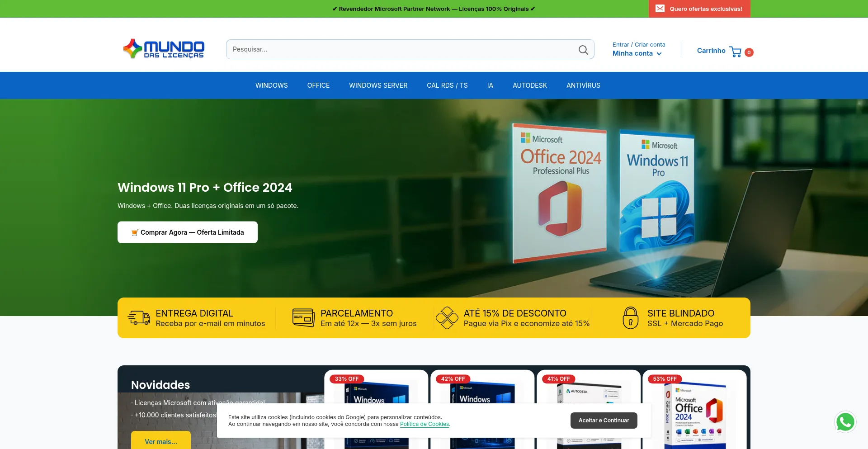This screenshot has height=449, width=868.
Task: Select WINDOWS SERVER in navigation bar
Action: point(378,85)
